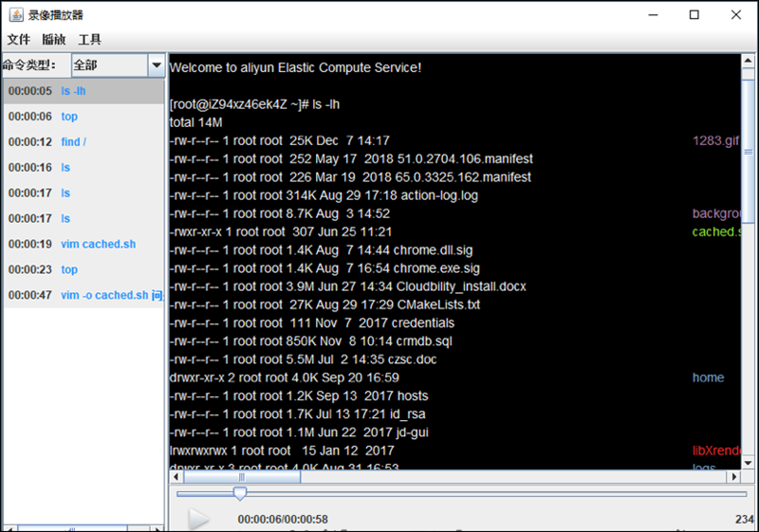This screenshot has height=532, width=759.
Task: Open the 文件 menu
Action: (x=19, y=40)
